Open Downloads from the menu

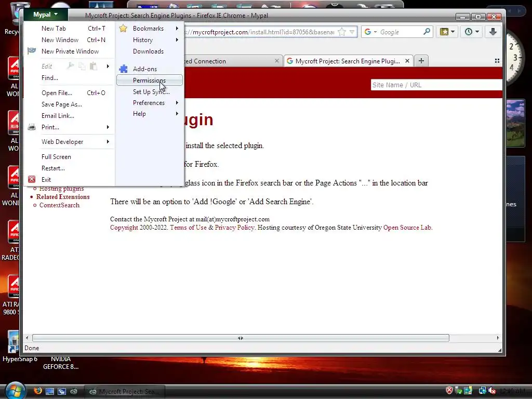pos(149,51)
